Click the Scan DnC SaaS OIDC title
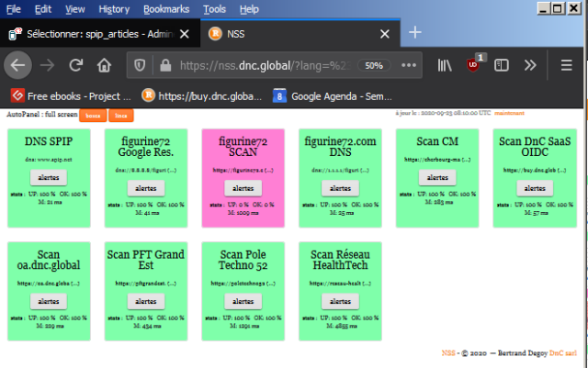This screenshot has height=368, width=588. (535, 147)
